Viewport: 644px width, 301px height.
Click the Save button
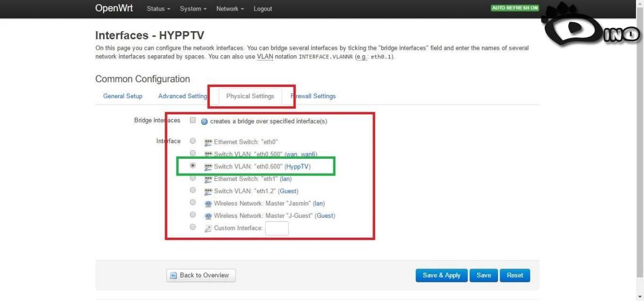tap(484, 275)
